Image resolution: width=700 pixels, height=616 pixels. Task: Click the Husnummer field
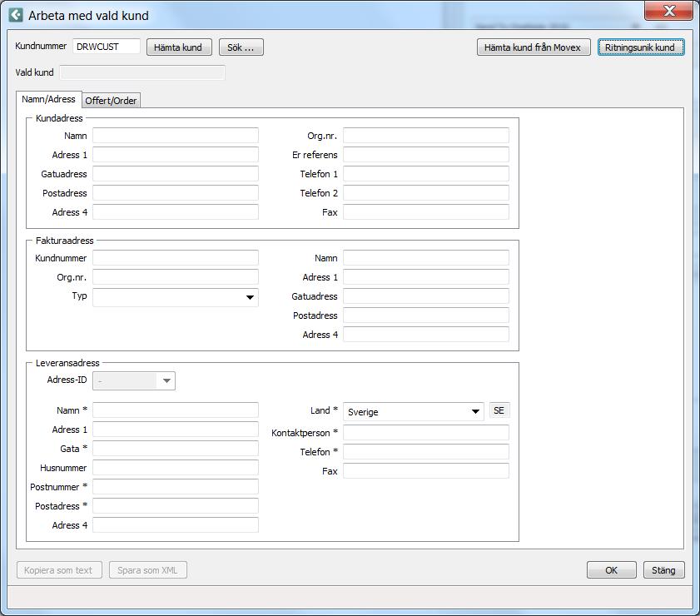[176, 468]
